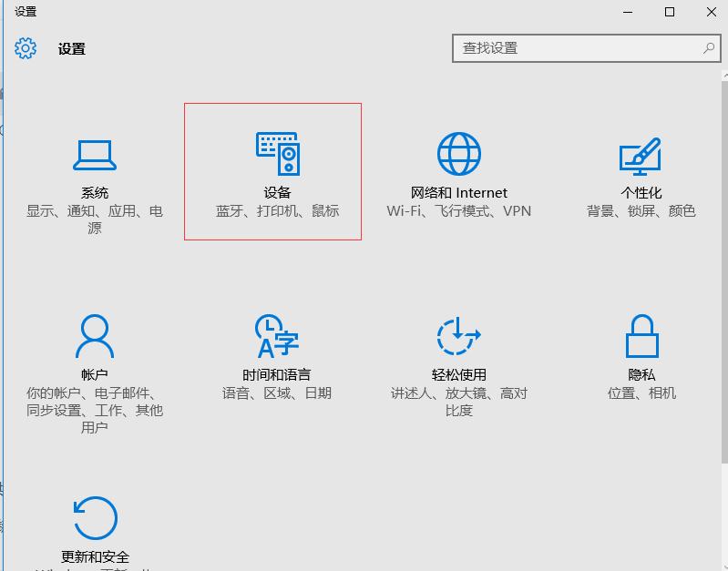
Task: Click the 蓝牙、打印机、鼠标 description
Action: tap(277, 210)
